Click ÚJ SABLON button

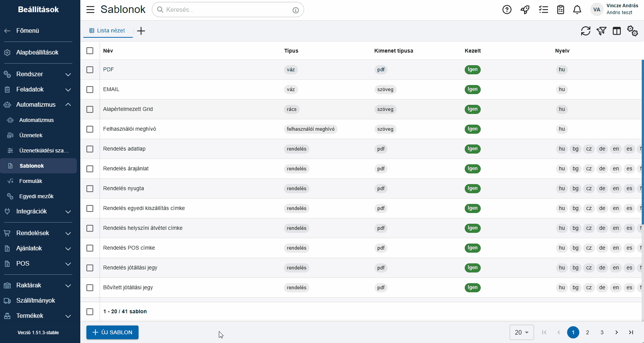pos(112,332)
